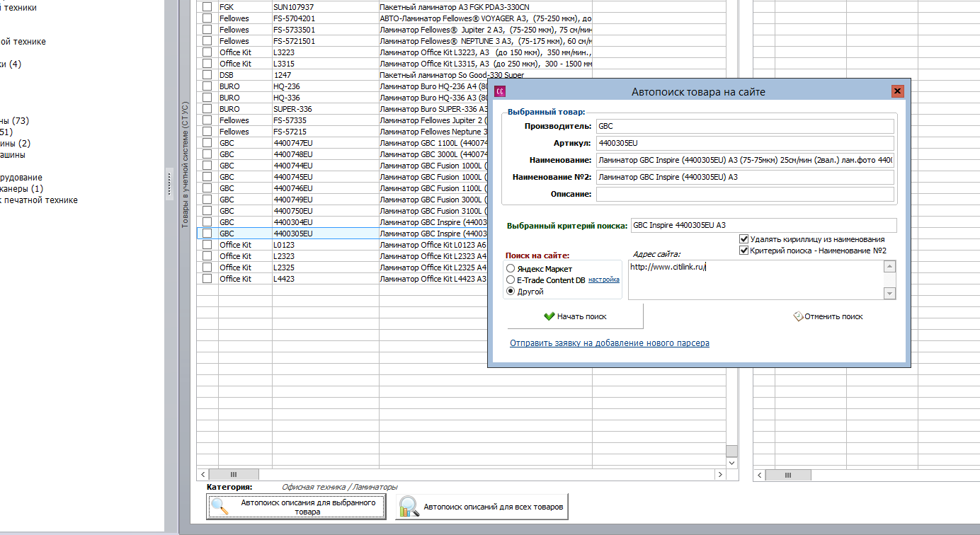Click the green checkmark icon beside Начать поиск
The height and width of the screenshot is (535, 980).
549,316
